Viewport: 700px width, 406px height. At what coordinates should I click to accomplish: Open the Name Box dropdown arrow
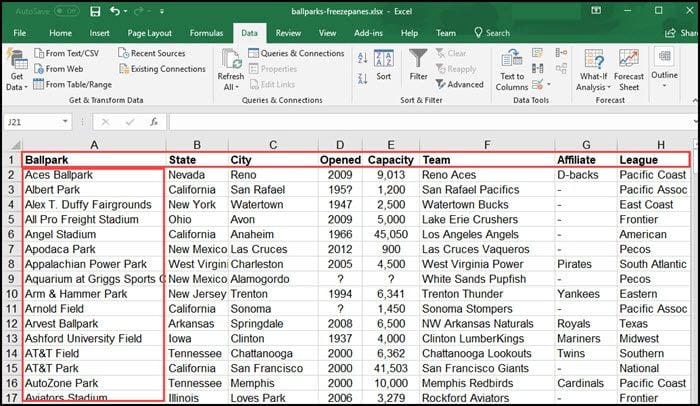[x=65, y=122]
